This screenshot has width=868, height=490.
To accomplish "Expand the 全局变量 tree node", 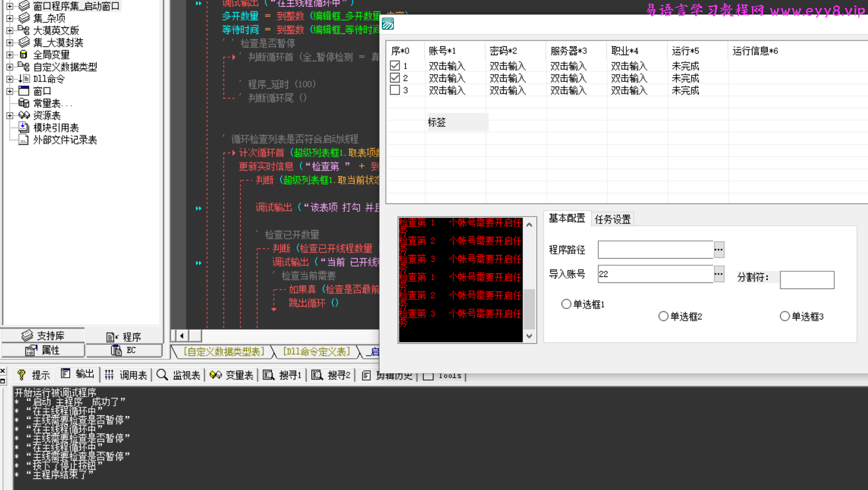I will (10, 55).
